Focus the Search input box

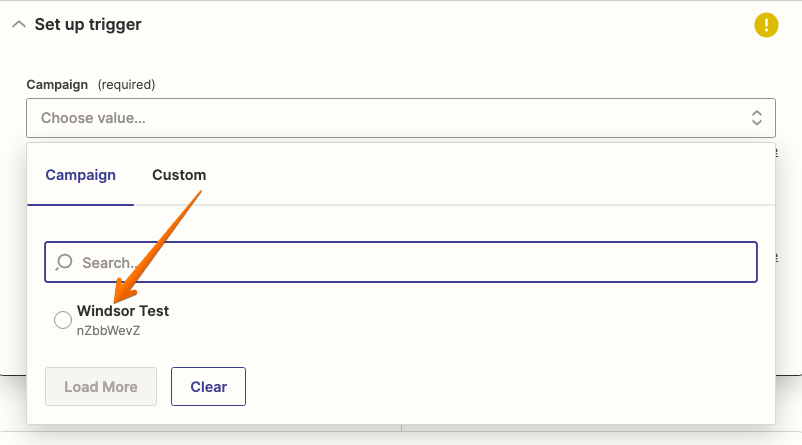tap(400, 262)
